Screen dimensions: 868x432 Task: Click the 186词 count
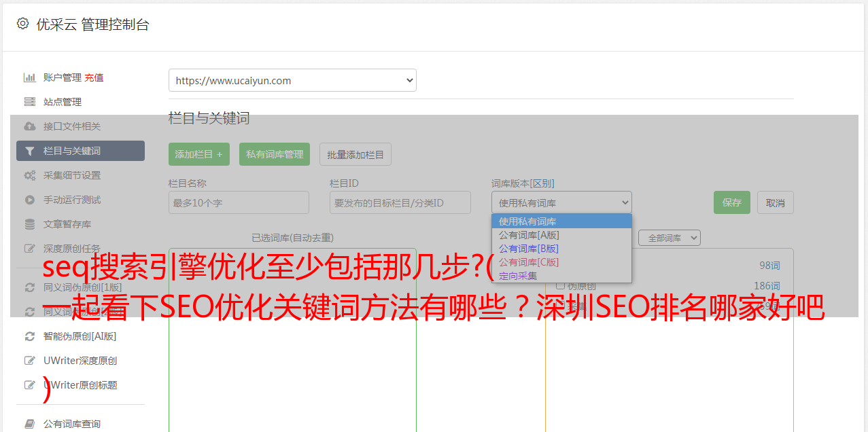pyautogui.click(x=767, y=286)
